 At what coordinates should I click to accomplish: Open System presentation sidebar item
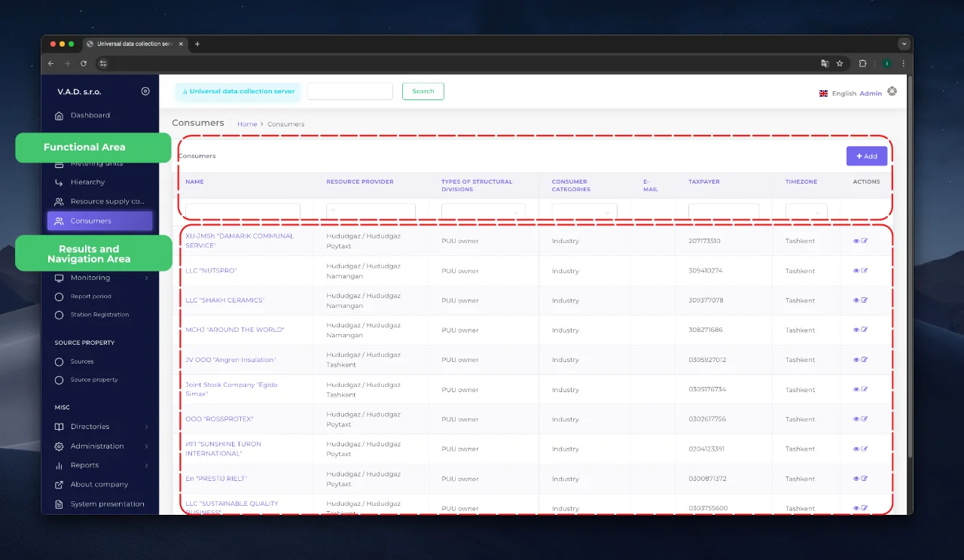101,504
